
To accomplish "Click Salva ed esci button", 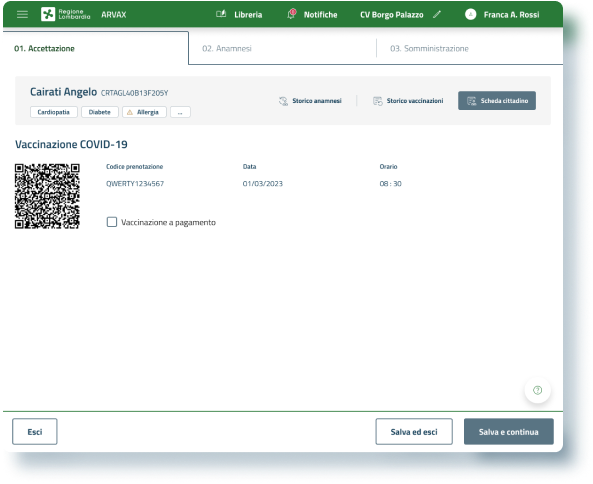I will point(414,431).
